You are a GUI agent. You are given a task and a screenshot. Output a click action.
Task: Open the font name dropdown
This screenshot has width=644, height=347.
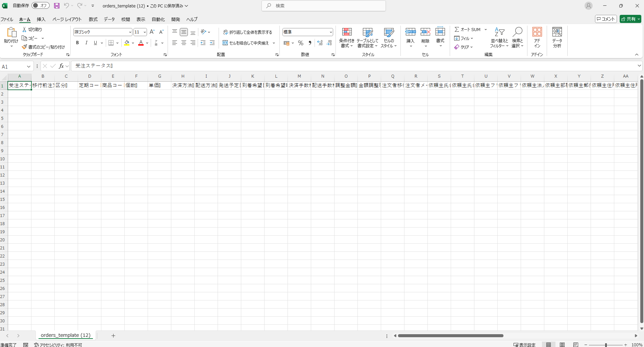[x=130, y=32]
